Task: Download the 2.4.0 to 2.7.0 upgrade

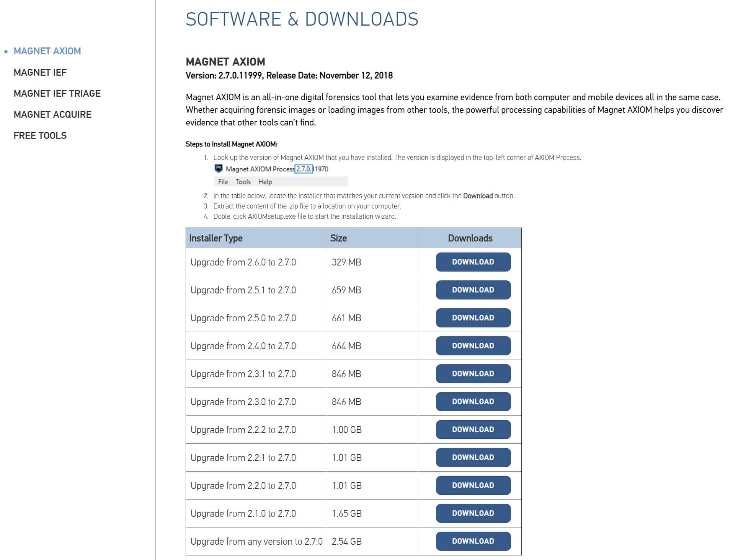Action: pyautogui.click(x=473, y=345)
